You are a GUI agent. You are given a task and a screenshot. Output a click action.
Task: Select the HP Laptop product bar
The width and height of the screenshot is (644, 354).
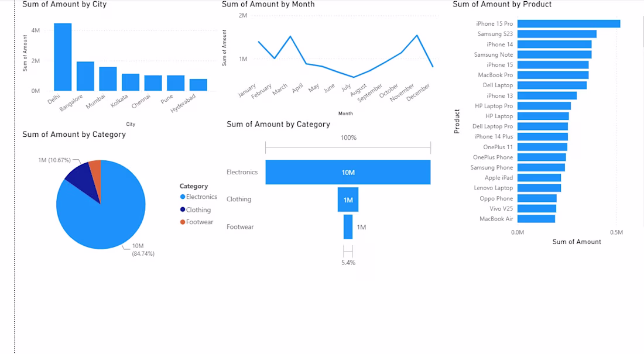(x=543, y=116)
